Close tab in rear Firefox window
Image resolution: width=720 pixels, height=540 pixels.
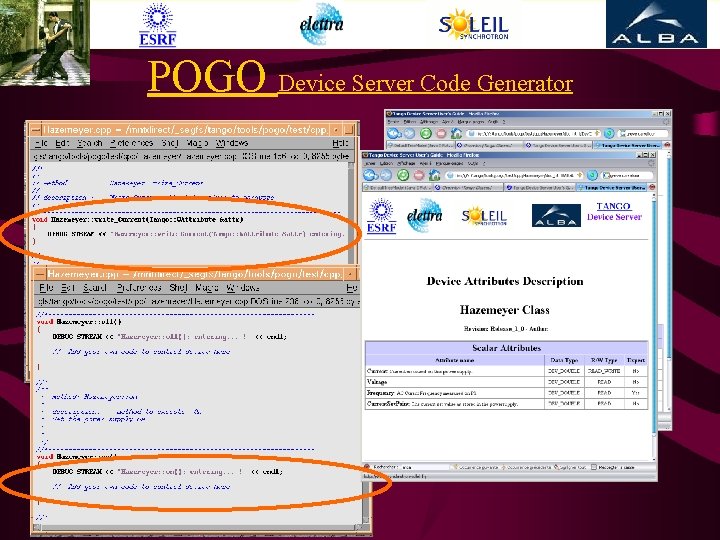(x=667, y=145)
